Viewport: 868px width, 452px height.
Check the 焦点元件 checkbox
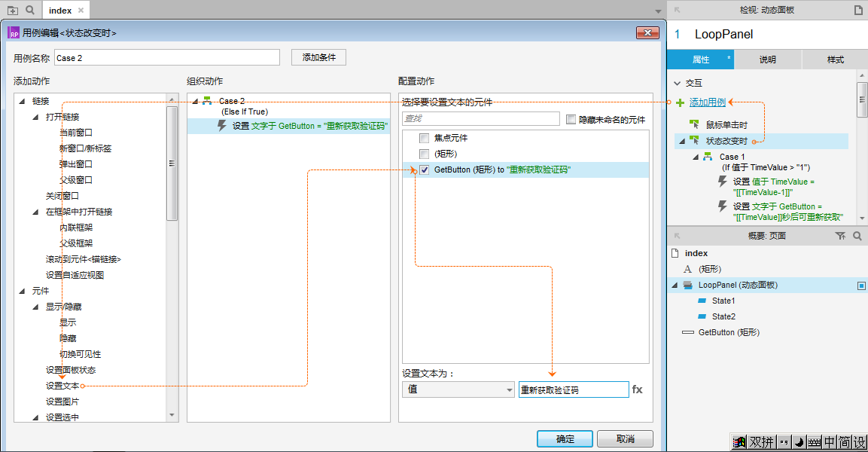pos(425,138)
